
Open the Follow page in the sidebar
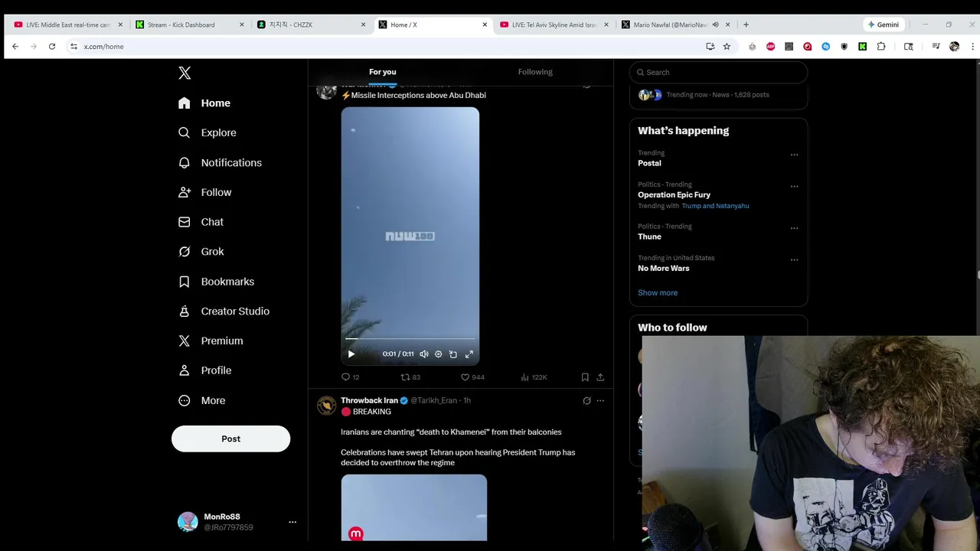(x=204, y=192)
